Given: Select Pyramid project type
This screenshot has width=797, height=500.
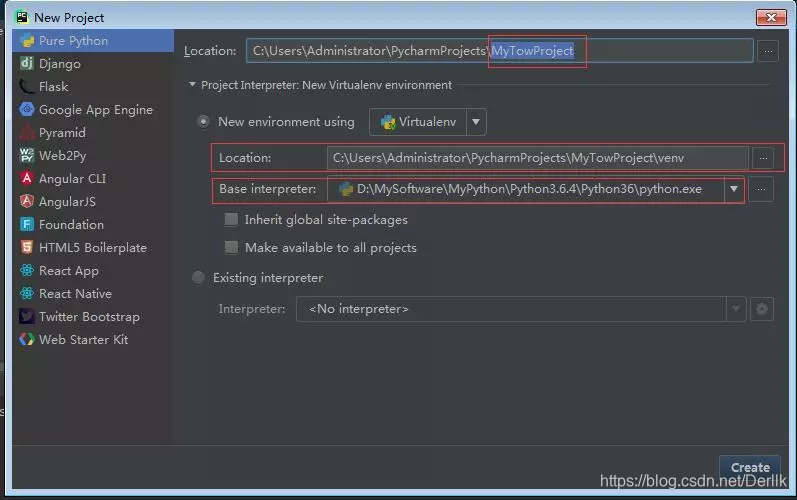Looking at the screenshot, I should [93, 133].
